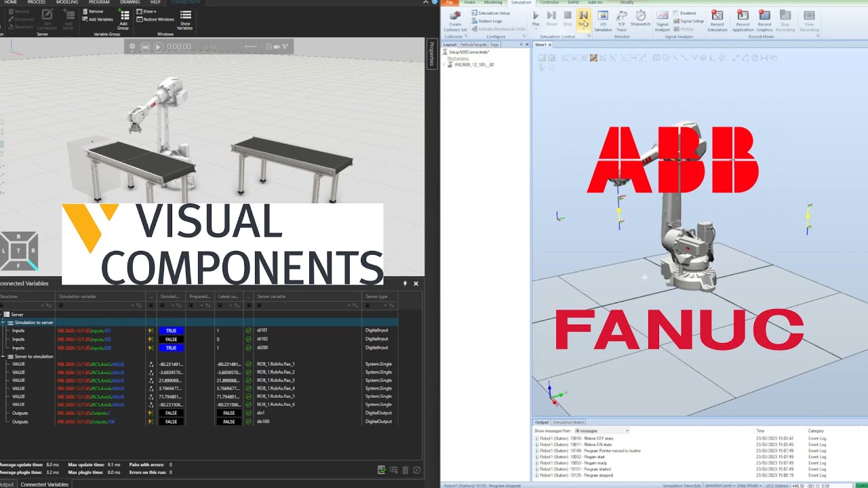The image size is (868, 488).
Task: Click Record Simulation in RobotStudio
Action: pyautogui.click(x=717, y=21)
